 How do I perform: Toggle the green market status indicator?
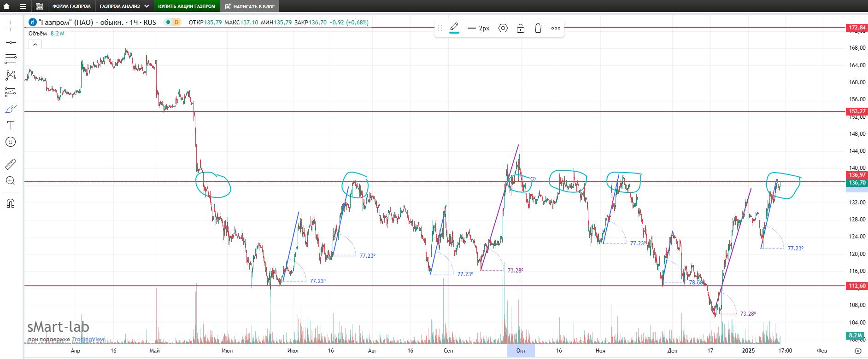tap(168, 22)
